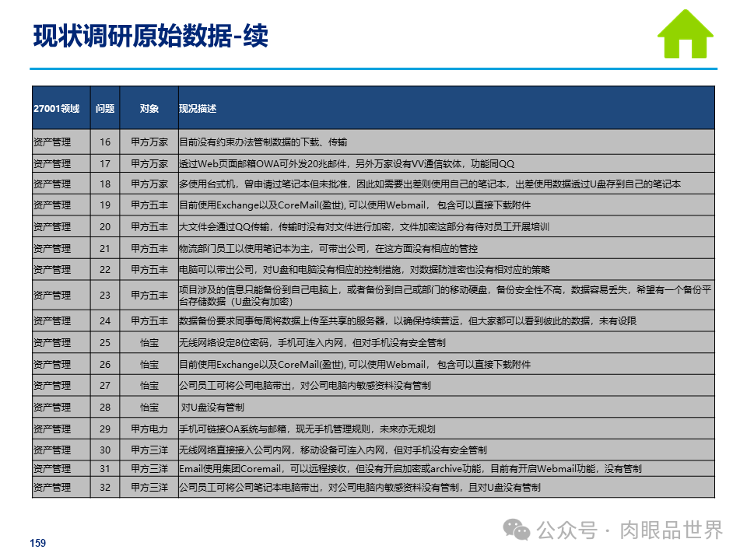747x560 pixels.
Task: Click the green home icon
Action: click(x=685, y=34)
